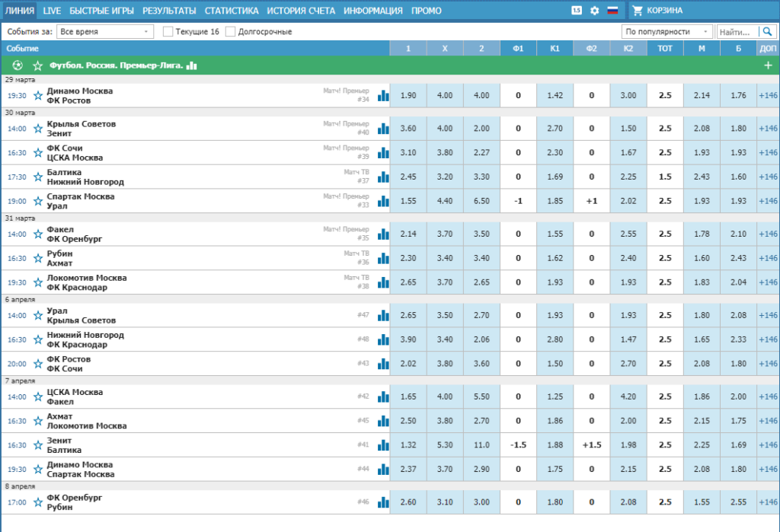Viewport: 780px width, 532px height.
Task: Expand +146 extra markets for Балтика – Нижний Новгород
Action: click(x=768, y=177)
